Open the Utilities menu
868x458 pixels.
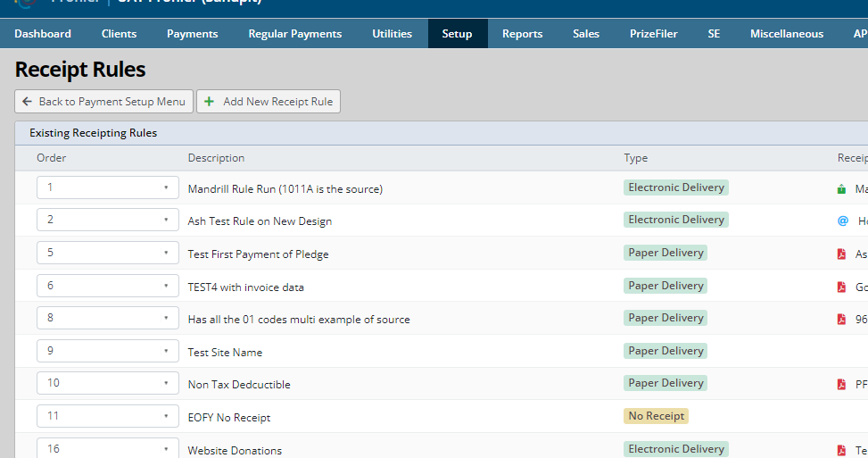(x=392, y=34)
